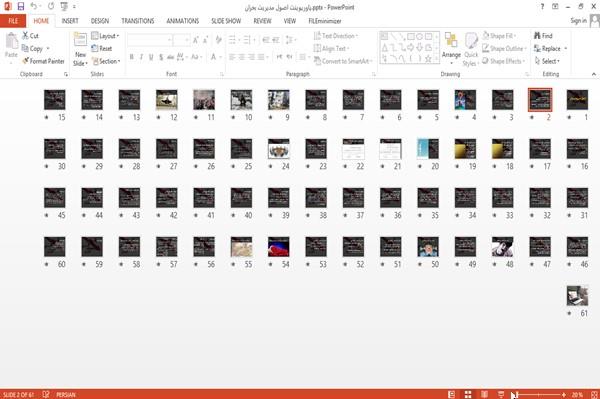The width and height of the screenshot is (600, 399).
Task: Click the font name input box
Action: click(150, 40)
